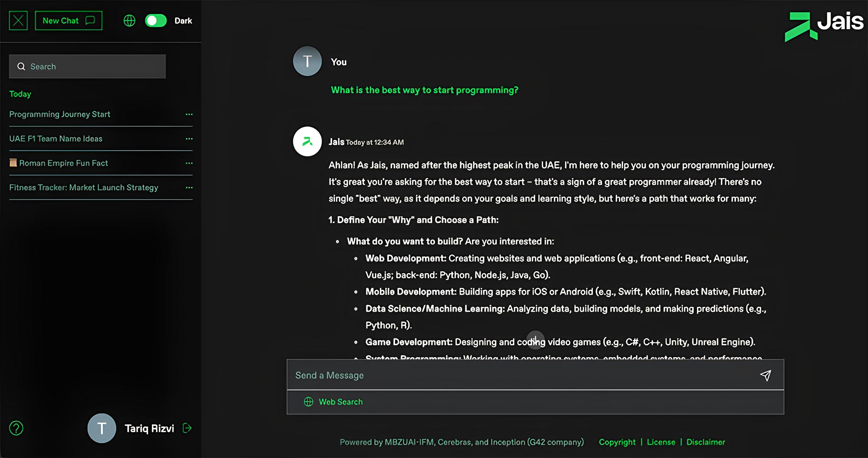Open the Disclaimer link in the footer

pos(706,442)
